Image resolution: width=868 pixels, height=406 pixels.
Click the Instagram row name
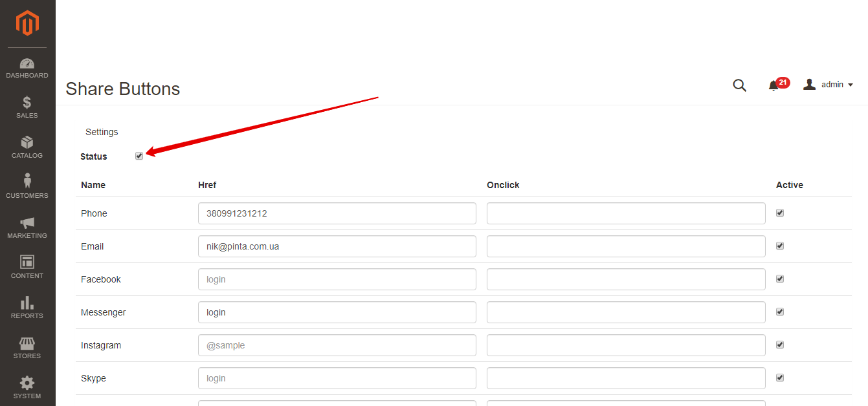(101, 345)
